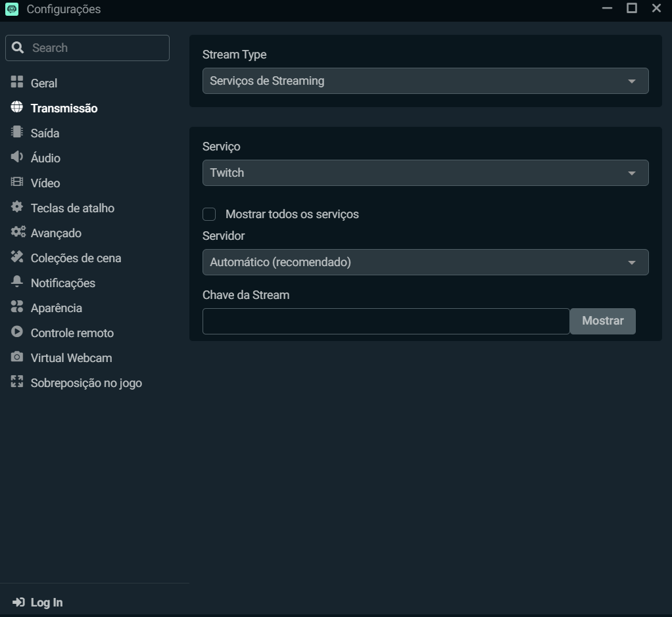This screenshot has width=672, height=617.
Task: Click the arrow next to Automático (recomendado)
Action: click(x=631, y=263)
